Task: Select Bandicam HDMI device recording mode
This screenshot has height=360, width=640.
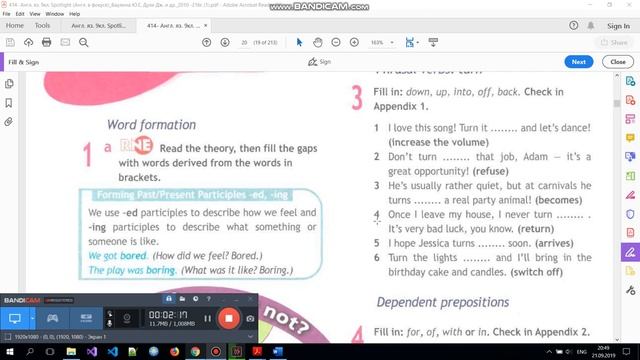Action: (86, 318)
